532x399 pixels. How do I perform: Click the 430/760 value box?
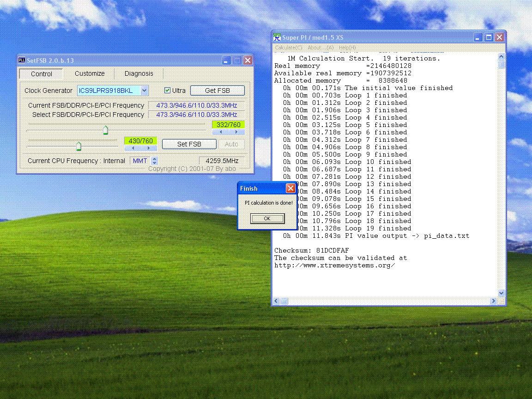[x=140, y=141]
